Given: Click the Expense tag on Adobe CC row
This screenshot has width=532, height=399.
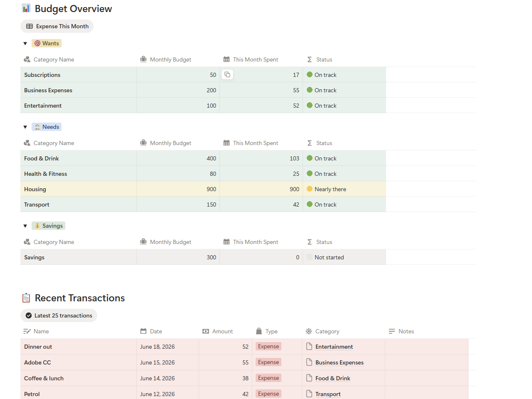Looking at the screenshot, I should [268, 362].
